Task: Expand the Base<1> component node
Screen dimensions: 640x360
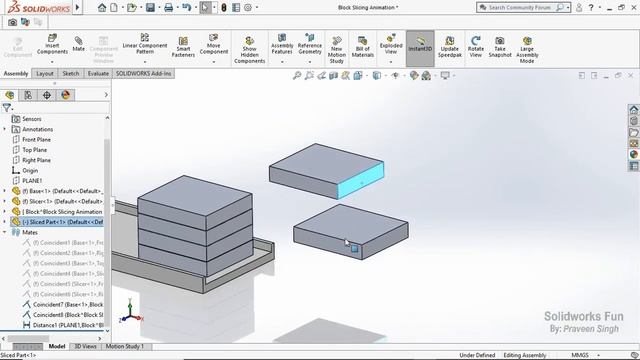Action: [x=4, y=191]
